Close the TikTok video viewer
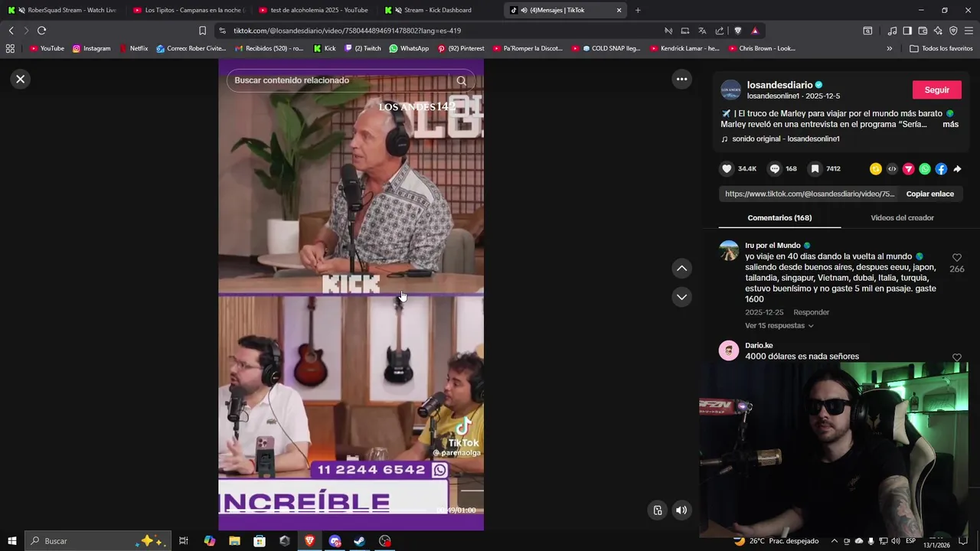980x551 pixels. coord(21,79)
